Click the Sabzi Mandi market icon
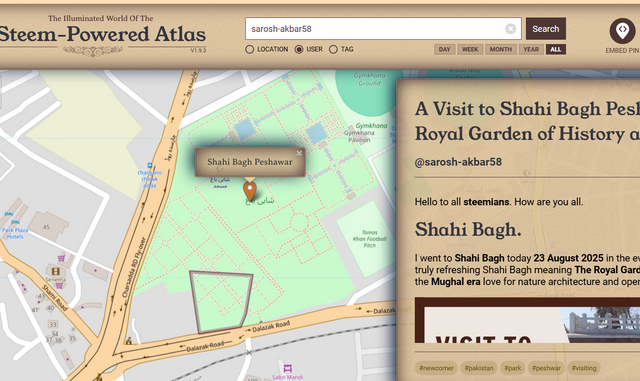Image resolution: width=640 pixels, height=381 pixels. [x=287, y=368]
